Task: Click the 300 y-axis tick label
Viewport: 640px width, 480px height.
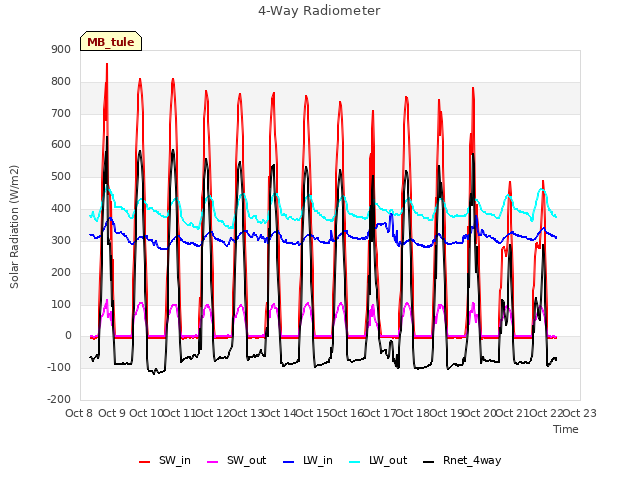Action: [61, 240]
